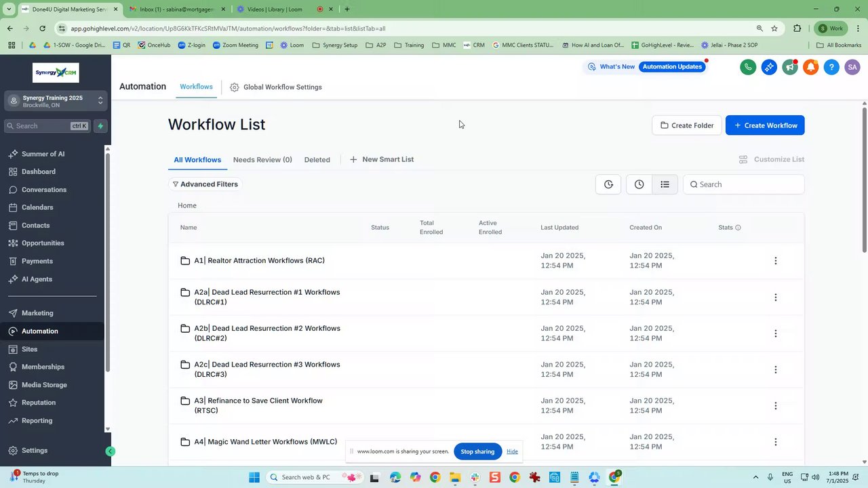Image resolution: width=868 pixels, height=488 pixels.
Task: Open three-dot menu for A1 Realtor Attraction row
Action: click(x=776, y=261)
